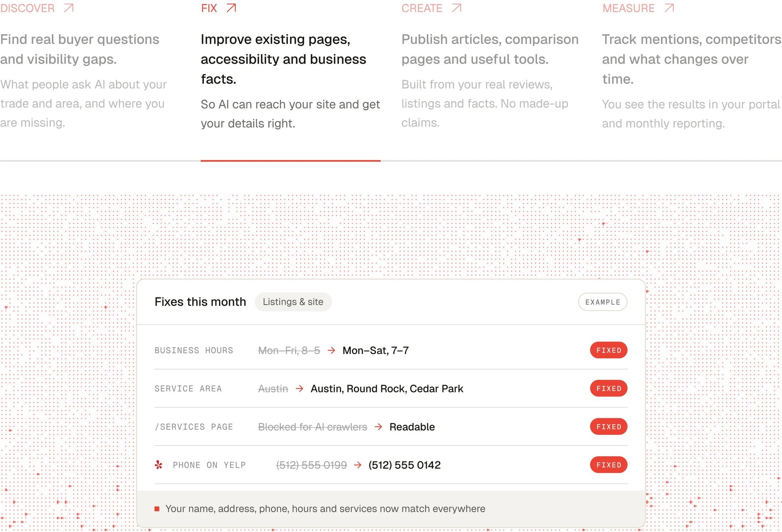Click 'Publish articles, comparison pages' heading
Viewport: 782px width, 532px height.
point(490,49)
